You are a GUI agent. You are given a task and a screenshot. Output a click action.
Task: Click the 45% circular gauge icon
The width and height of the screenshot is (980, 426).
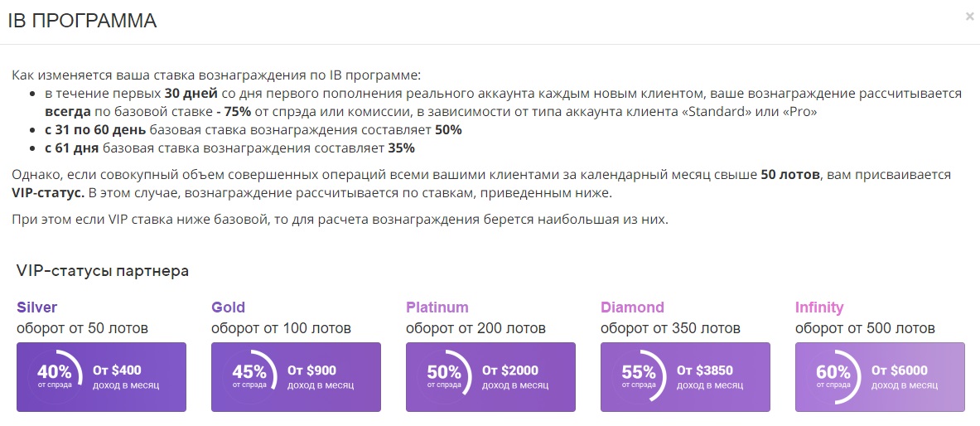point(250,376)
